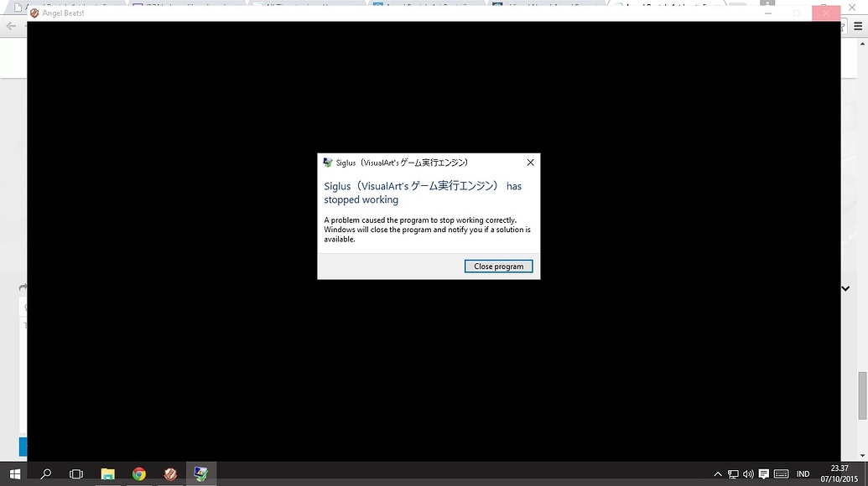868x486 pixels.
Task: Open the touch keyboard tray icon
Action: pos(781,473)
